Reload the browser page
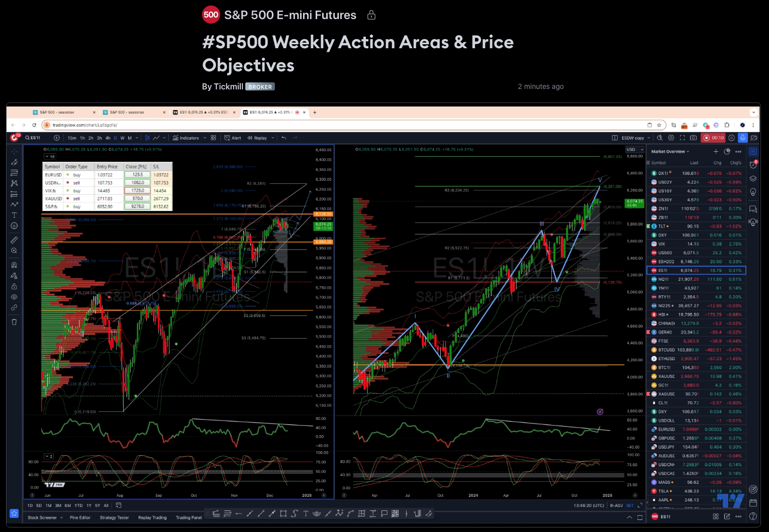The image size is (769, 532). point(34,125)
